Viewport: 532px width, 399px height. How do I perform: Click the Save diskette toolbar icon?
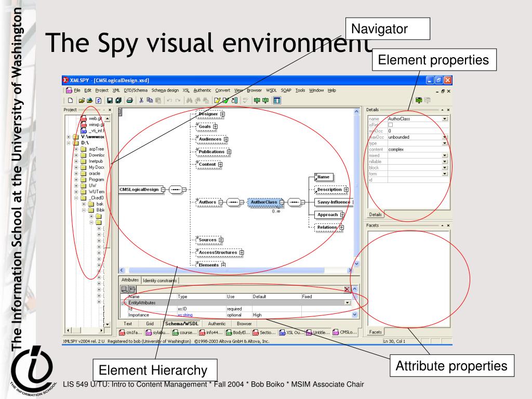(x=110, y=100)
